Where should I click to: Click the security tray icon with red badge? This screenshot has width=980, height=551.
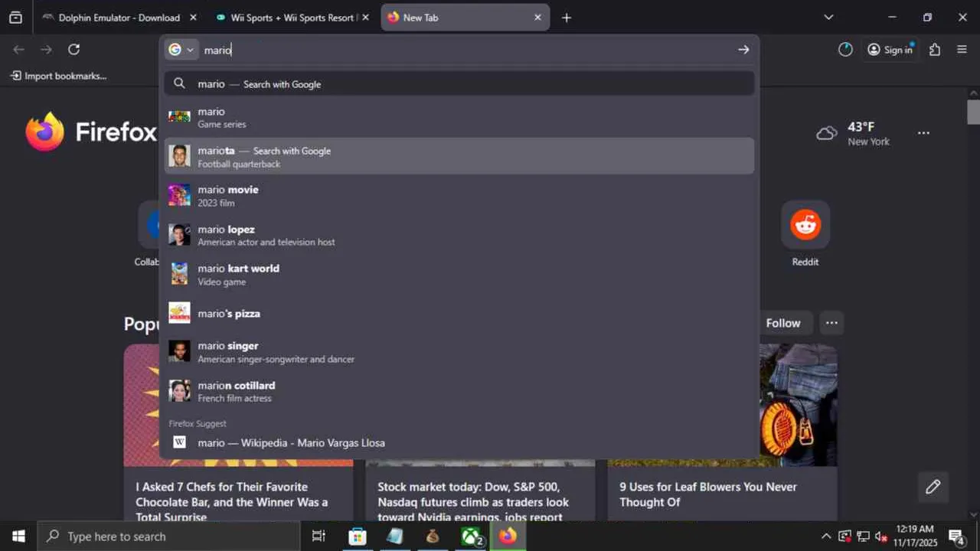tap(844, 536)
